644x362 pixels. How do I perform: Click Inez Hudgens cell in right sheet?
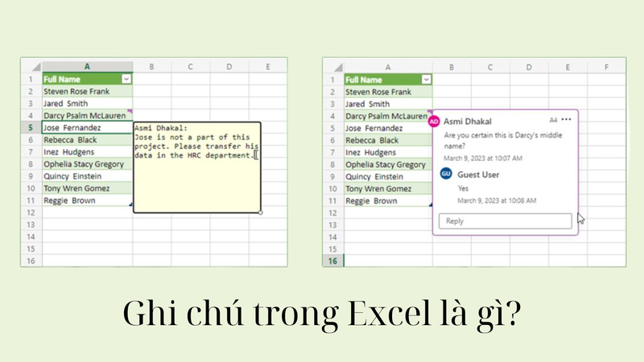tap(388, 152)
